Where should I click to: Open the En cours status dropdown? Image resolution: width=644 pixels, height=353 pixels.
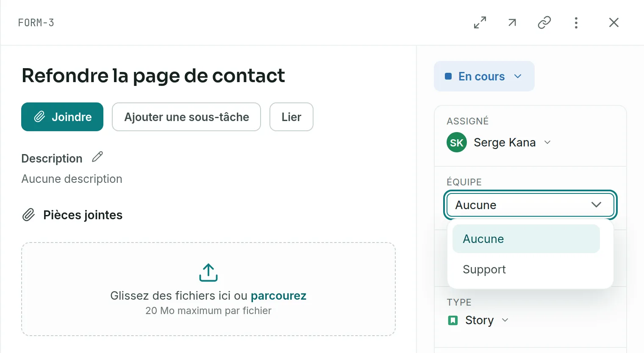pos(484,76)
